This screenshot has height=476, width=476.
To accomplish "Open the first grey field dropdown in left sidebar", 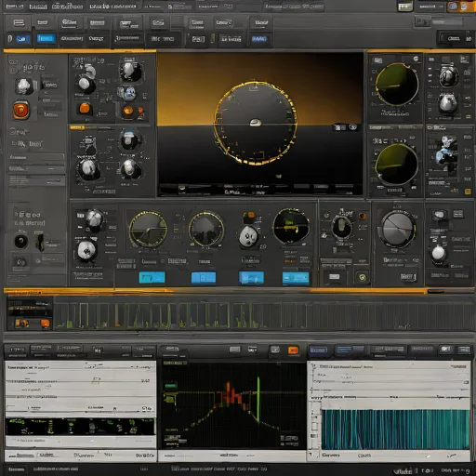I will click(36, 157).
